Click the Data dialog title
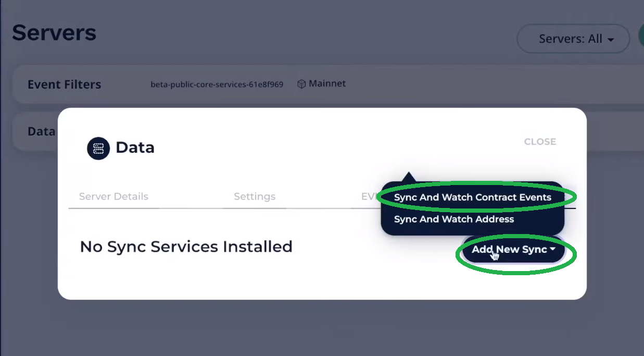 135,148
